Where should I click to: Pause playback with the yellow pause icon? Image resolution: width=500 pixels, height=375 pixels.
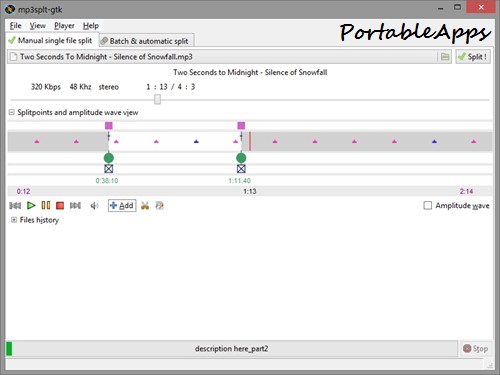46,205
